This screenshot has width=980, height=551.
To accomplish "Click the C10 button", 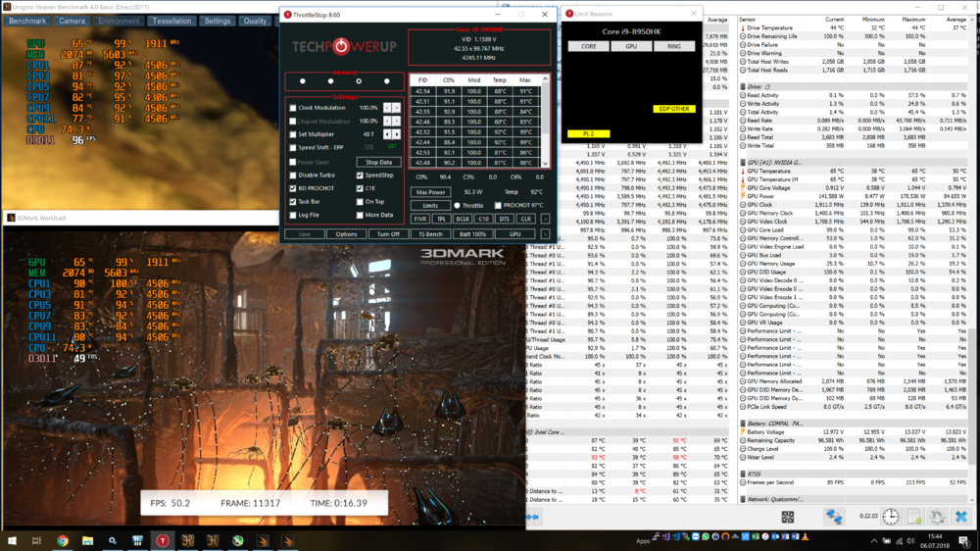I will click(483, 219).
